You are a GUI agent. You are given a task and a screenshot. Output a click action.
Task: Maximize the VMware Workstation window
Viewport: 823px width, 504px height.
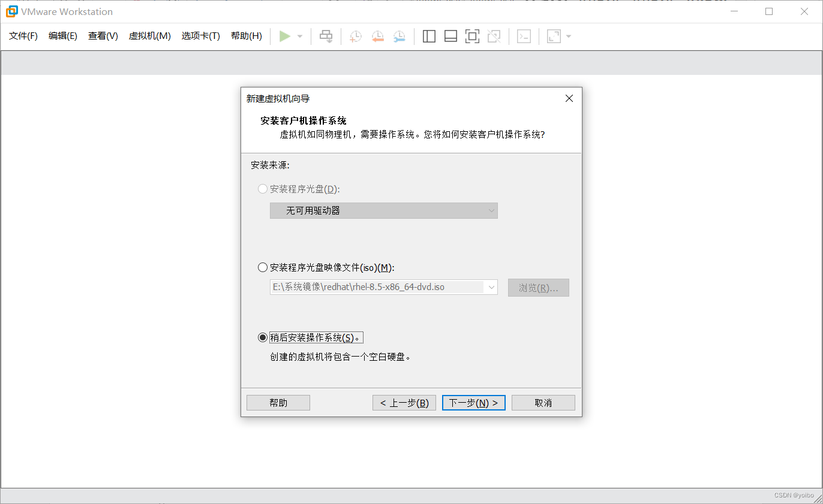click(769, 11)
